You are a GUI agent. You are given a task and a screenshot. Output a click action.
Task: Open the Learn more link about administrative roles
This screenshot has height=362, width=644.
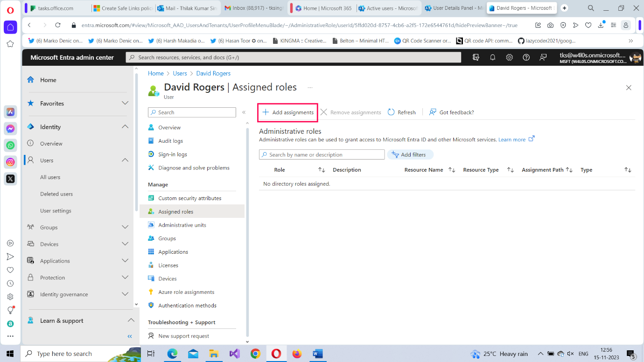[512, 139]
